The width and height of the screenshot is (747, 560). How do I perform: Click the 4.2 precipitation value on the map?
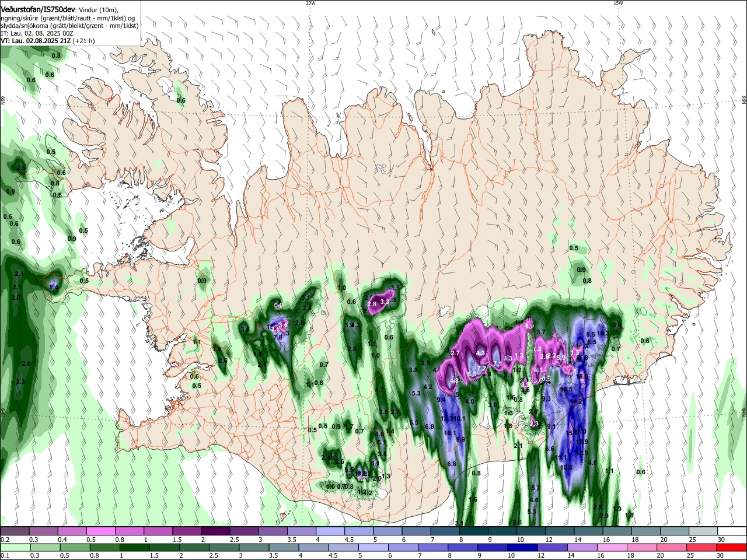coord(428,387)
